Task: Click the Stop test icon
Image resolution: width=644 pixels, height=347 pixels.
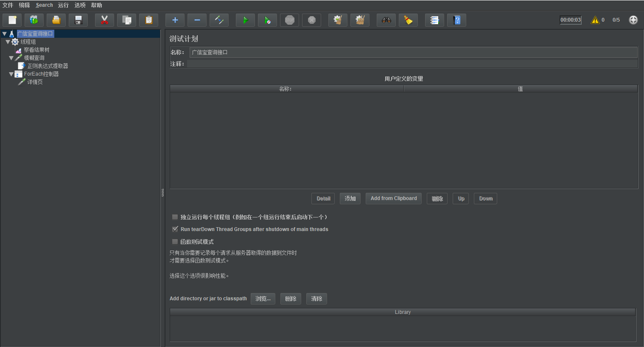Action: coord(289,20)
